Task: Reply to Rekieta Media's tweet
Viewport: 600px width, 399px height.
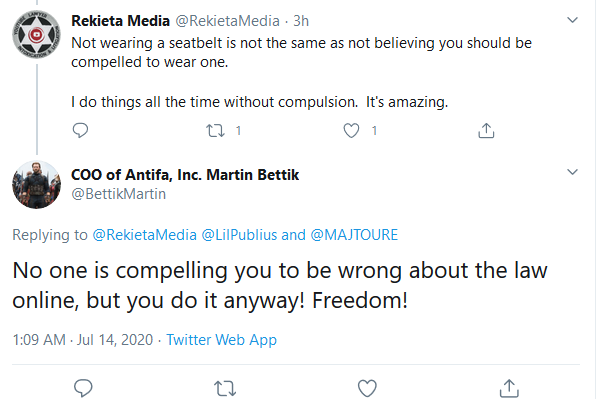Action: (x=80, y=130)
